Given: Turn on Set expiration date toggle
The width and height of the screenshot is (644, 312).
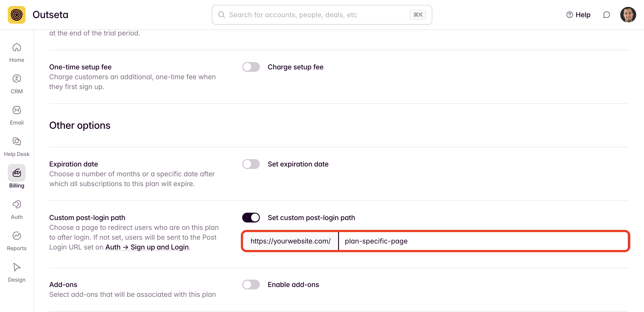Looking at the screenshot, I should (251, 164).
